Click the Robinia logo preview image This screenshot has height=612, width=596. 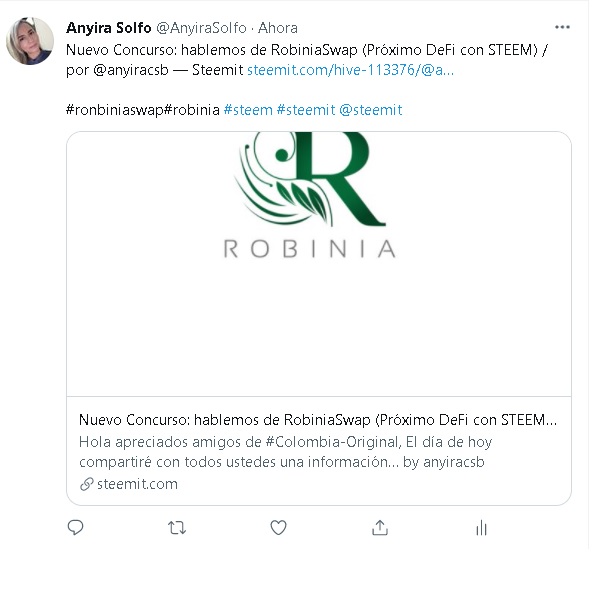point(319,264)
